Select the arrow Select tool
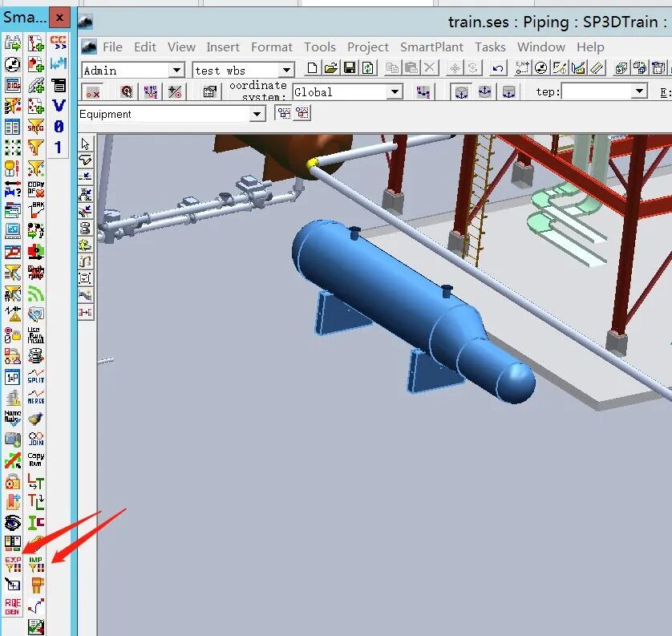The height and width of the screenshot is (636, 672). click(x=85, y=144)
